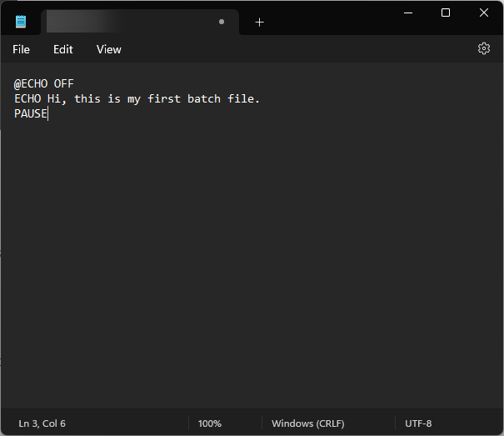Open the View menu

[108, 49]
